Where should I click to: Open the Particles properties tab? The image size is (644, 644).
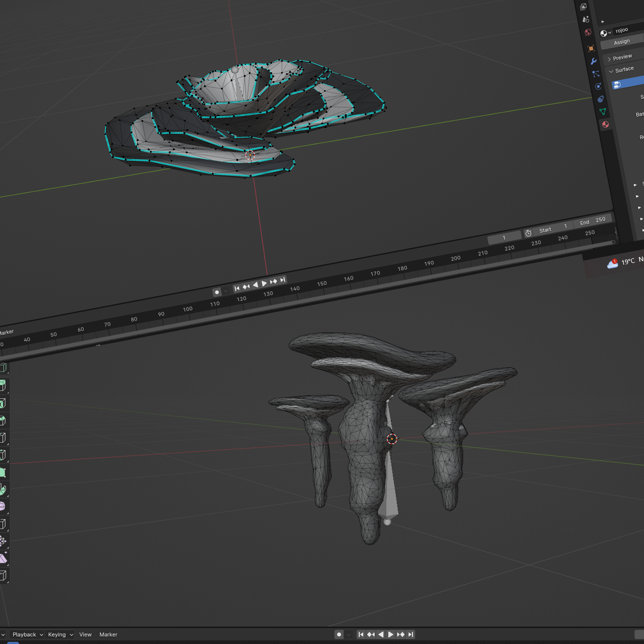(x=596, y=74)
